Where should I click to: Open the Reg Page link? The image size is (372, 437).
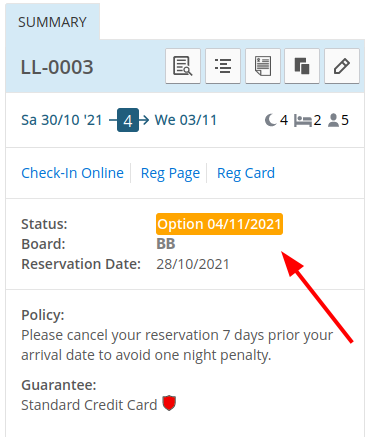[170, 174]
